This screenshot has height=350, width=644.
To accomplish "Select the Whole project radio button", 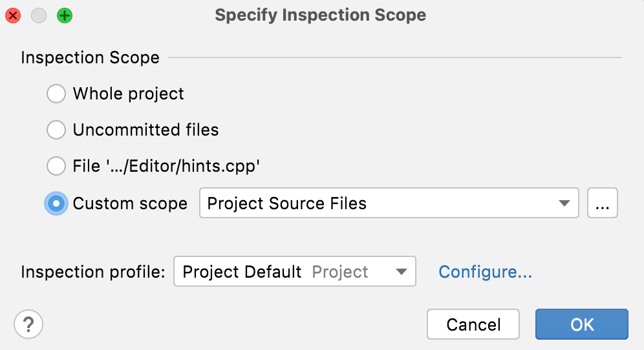I will (56, 94).
